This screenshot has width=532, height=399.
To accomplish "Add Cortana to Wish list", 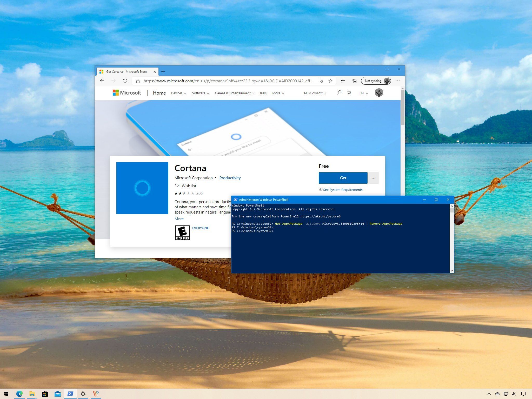I will (185, 186).
